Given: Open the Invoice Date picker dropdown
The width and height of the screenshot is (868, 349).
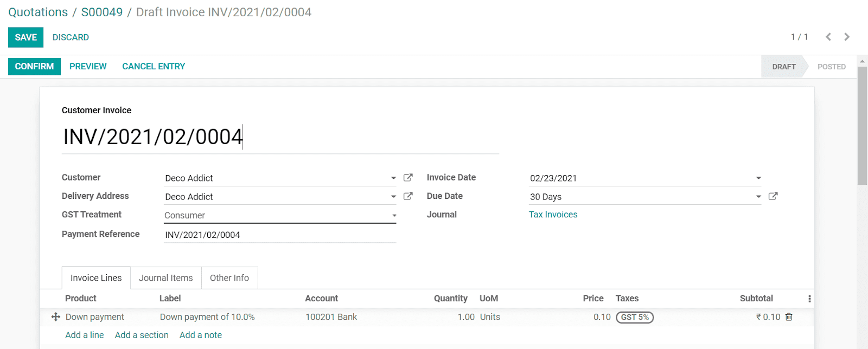Looking at the screenshot, I should (758, 178).
